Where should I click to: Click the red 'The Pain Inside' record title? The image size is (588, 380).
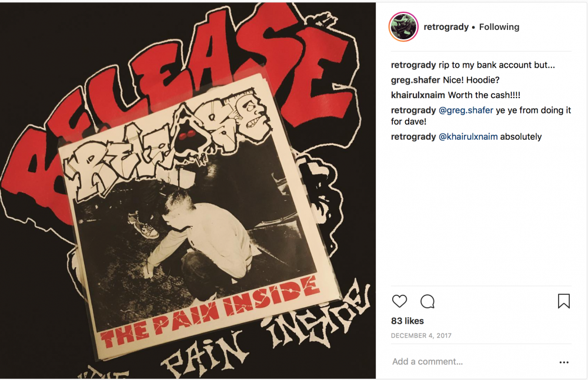[210, 313]
